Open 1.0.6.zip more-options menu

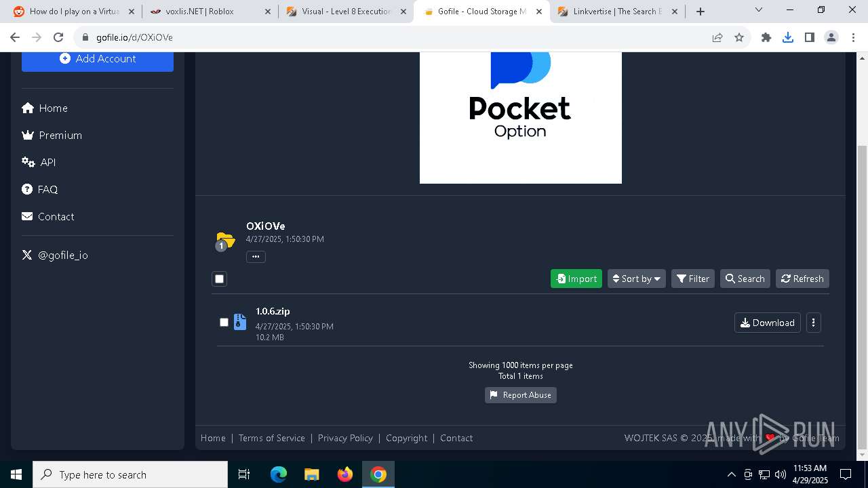(x=814, y=323)
